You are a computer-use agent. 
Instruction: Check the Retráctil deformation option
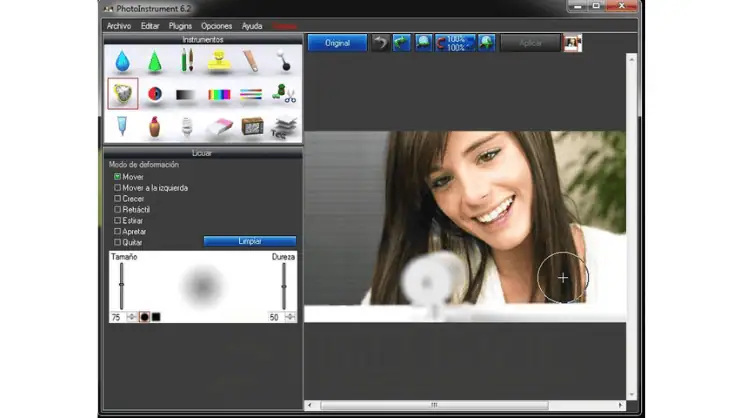118,209
